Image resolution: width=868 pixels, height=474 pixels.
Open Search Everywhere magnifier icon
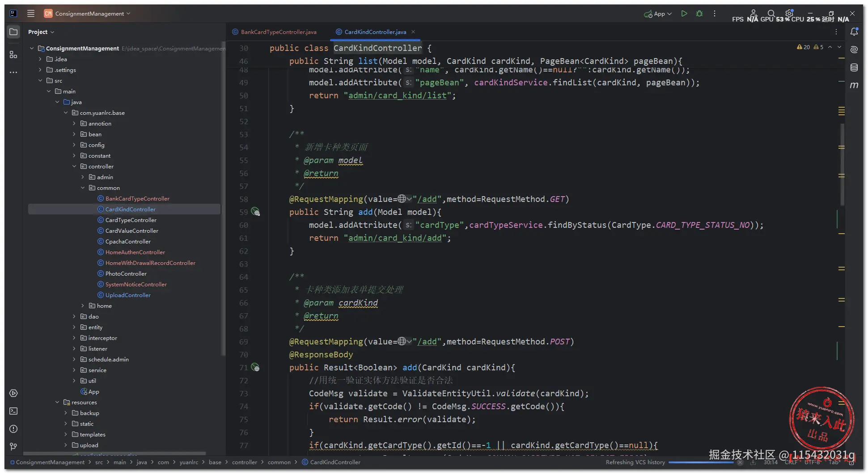click(771, 13)
